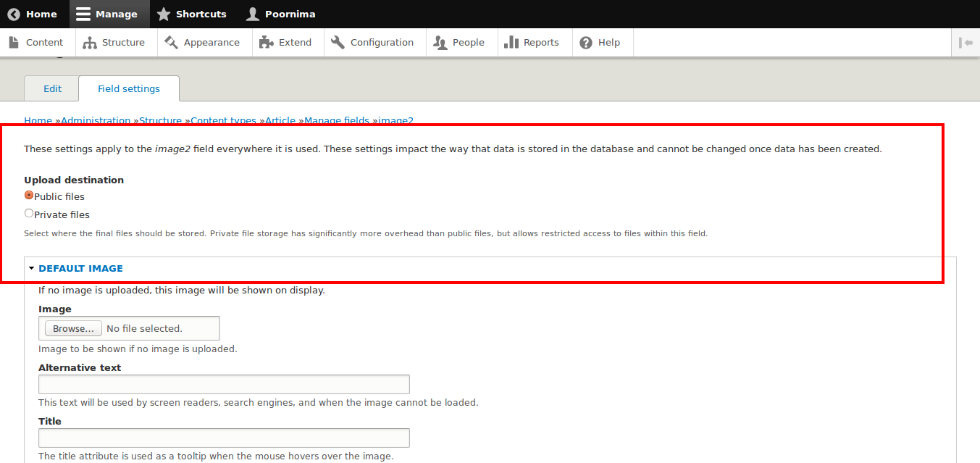Go to Content admin menu label
This screenshot has height=463, width=980.
click(x=45, y=43)
